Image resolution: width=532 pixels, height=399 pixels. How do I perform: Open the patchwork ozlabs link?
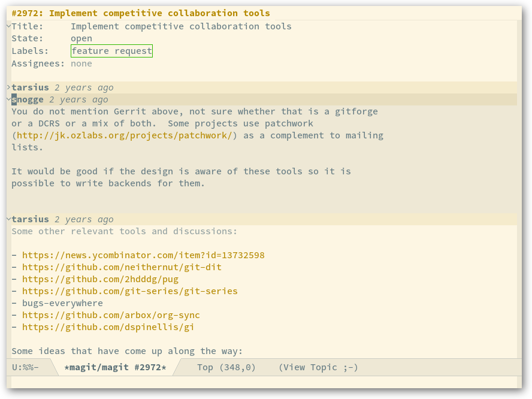click(125, 135)
